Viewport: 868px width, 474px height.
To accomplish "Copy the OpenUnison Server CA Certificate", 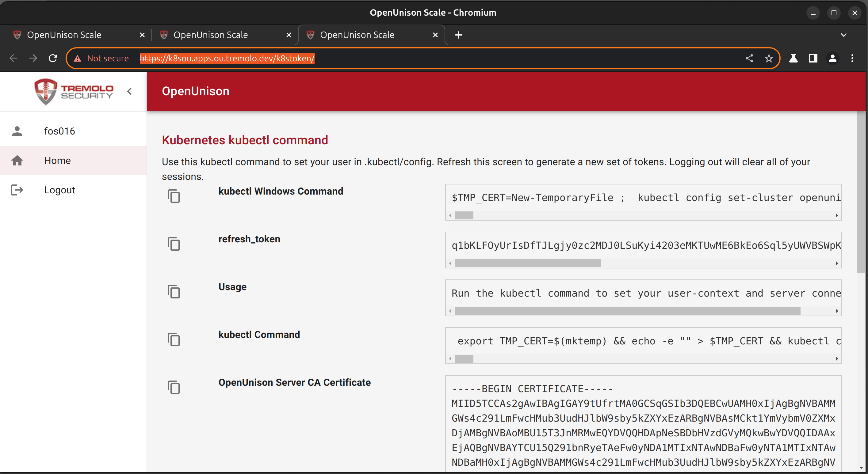I will 174,388.
